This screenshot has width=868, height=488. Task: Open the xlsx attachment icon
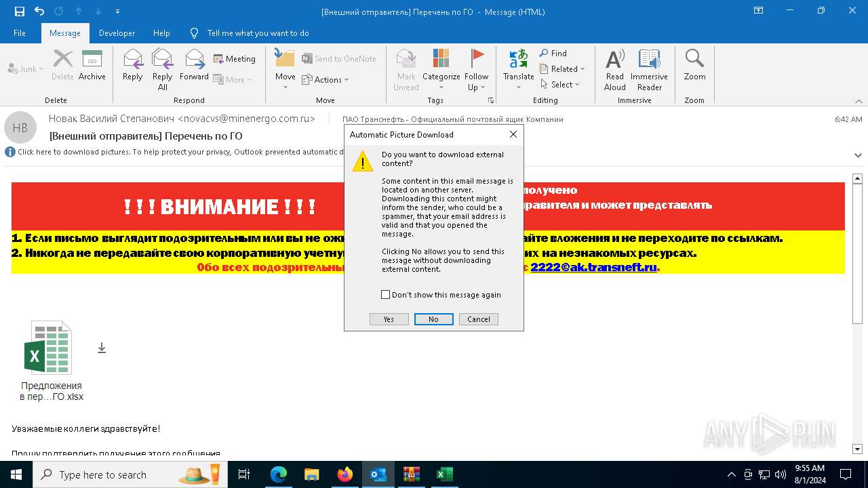pos(48,348)
